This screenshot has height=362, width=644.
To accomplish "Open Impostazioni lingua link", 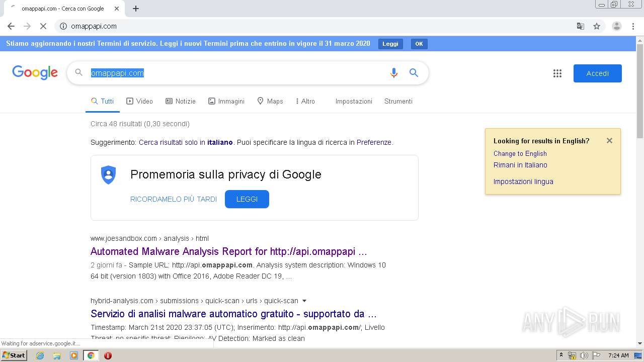I will coord(523,182).
